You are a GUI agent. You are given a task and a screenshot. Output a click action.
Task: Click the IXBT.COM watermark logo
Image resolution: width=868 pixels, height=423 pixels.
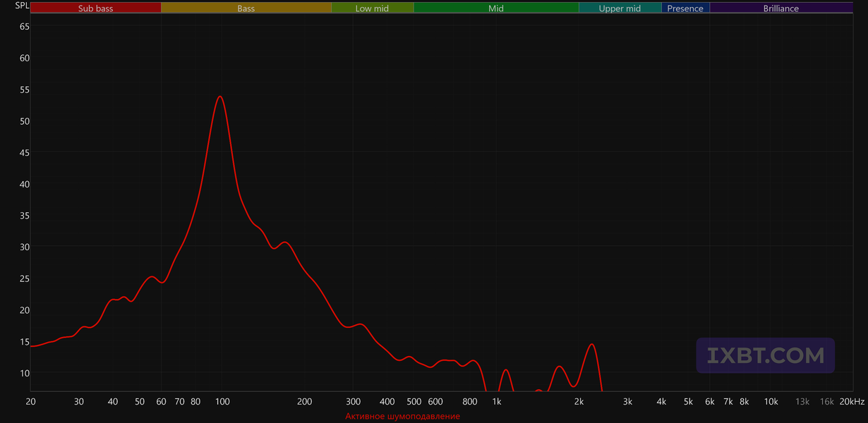tap(766, 355)
